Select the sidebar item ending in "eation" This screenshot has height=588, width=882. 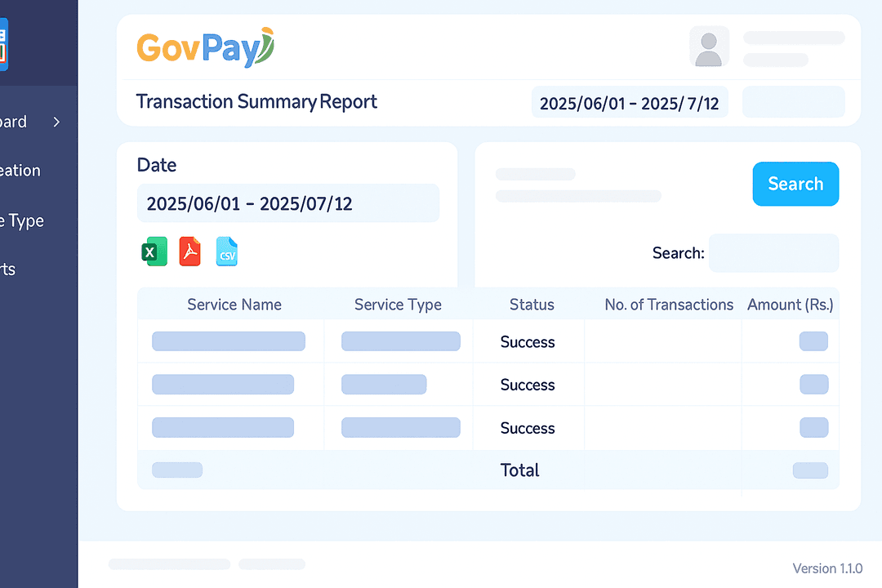pos(20,171)
